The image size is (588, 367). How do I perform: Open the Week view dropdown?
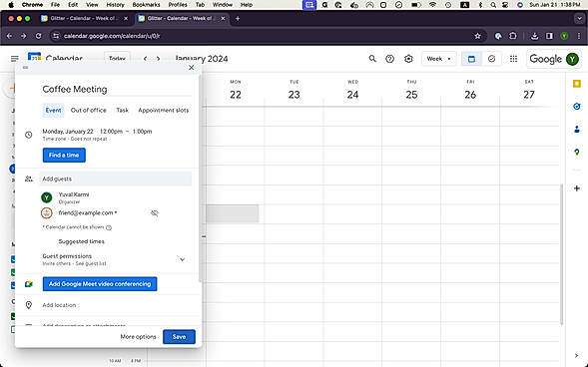click(438, 59)
